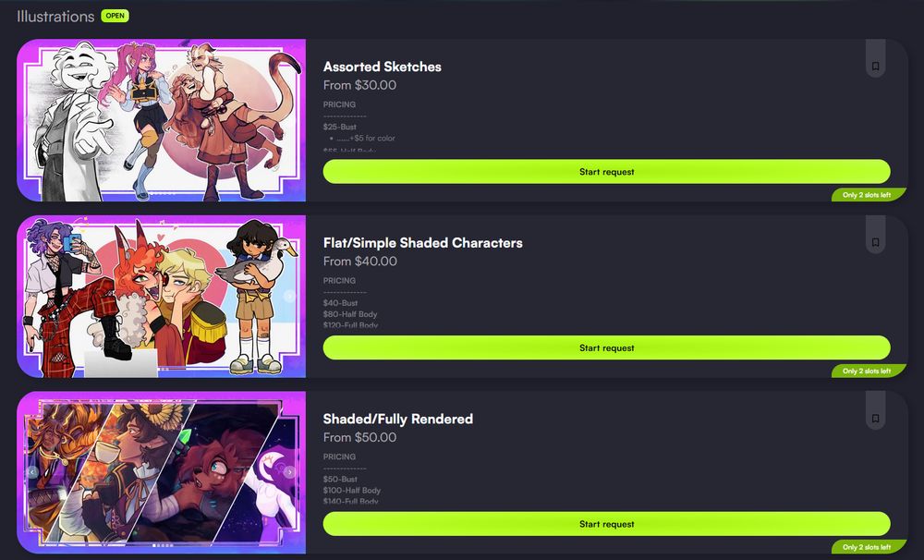
Task: Bookmark the Assorted Sketches listing
Action: point(875,66)
